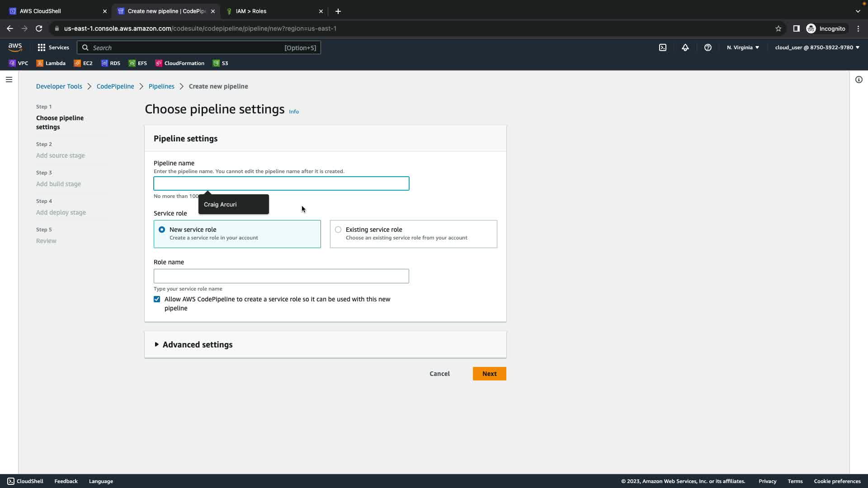Uncheck Allow AWS CodePipeline to create role
The height and width of the screenshot is (488, 868).
pos(157,299)
